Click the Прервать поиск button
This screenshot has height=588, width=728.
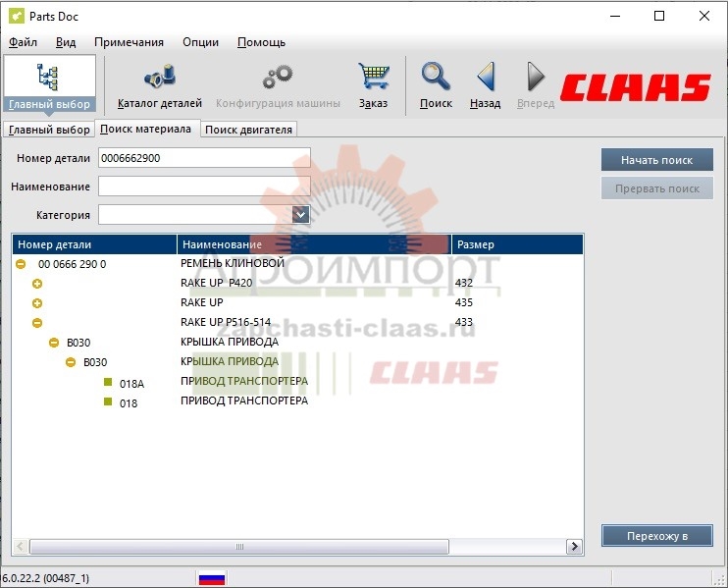click(657, 188)
